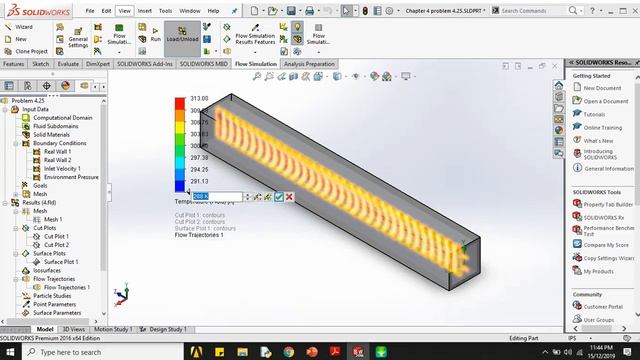Open the File menu
The height and width of the screenshot is (360, 640).
coord(90,11)
